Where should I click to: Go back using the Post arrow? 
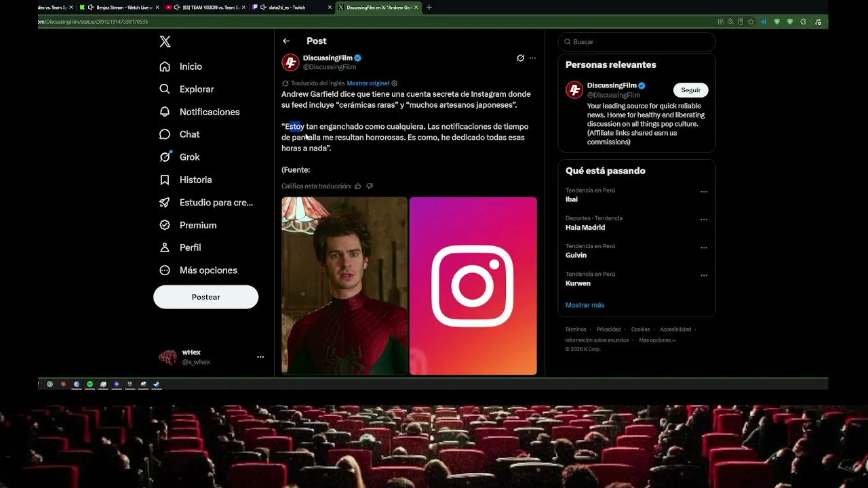[x=287, y=41]
